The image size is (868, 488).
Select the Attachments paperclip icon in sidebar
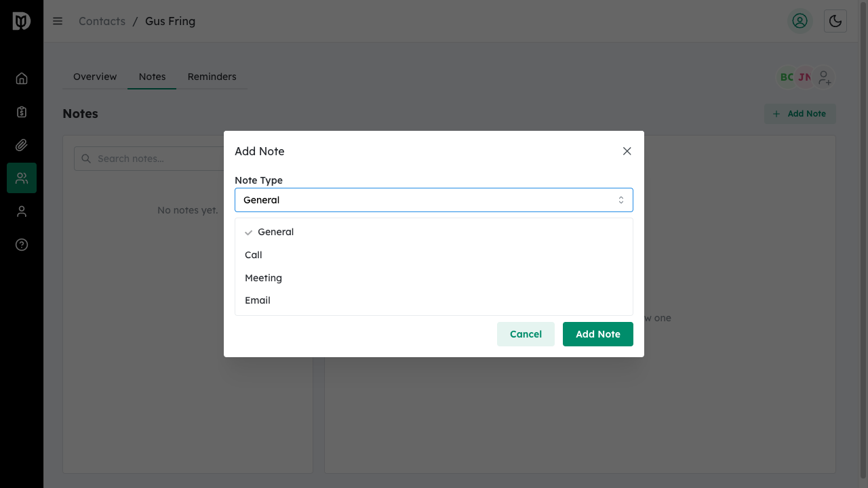(21, 144)
